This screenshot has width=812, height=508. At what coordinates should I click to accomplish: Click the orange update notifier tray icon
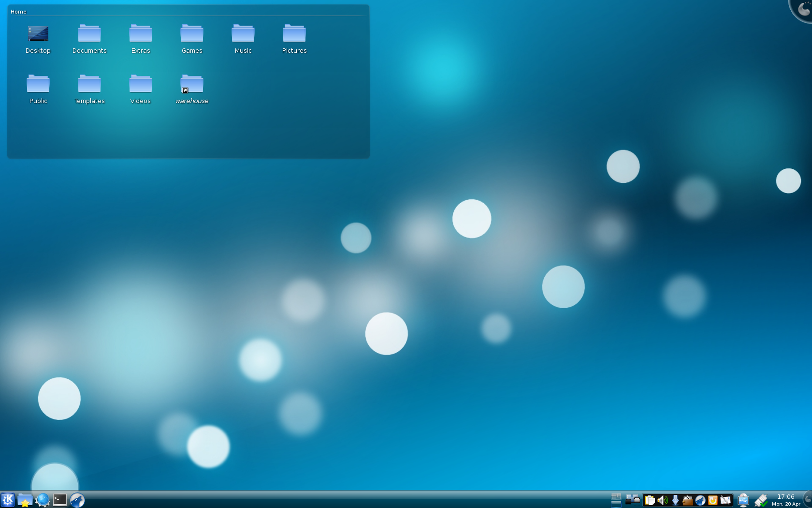pyautogui.click(x=713, y=500)
